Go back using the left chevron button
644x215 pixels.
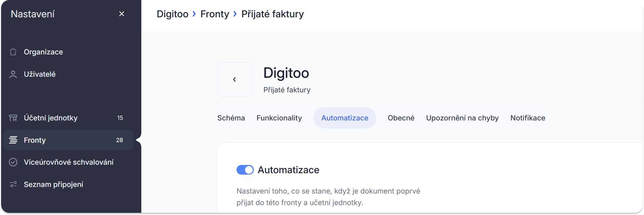[x=234, y=79]
